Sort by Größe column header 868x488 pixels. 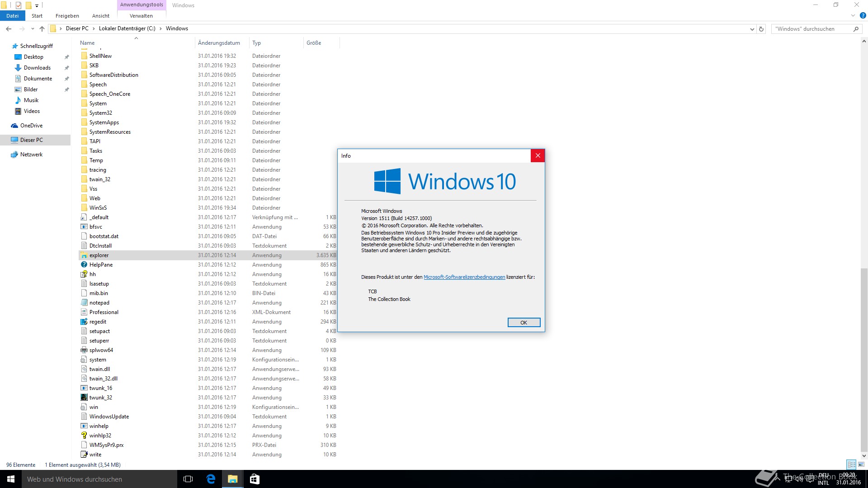point(321,43)
